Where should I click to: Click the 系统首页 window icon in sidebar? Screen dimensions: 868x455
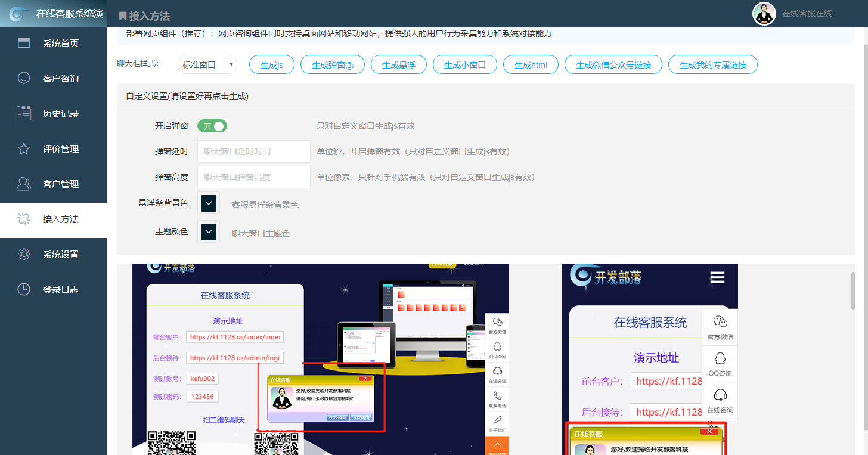point(24,43)
